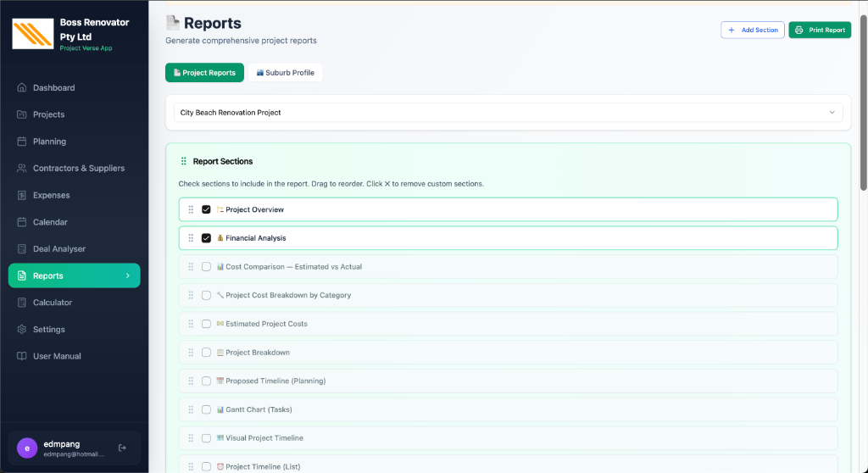
Task: Click drag handle of Cost Comparison row
Action: (x=191, y=266)
